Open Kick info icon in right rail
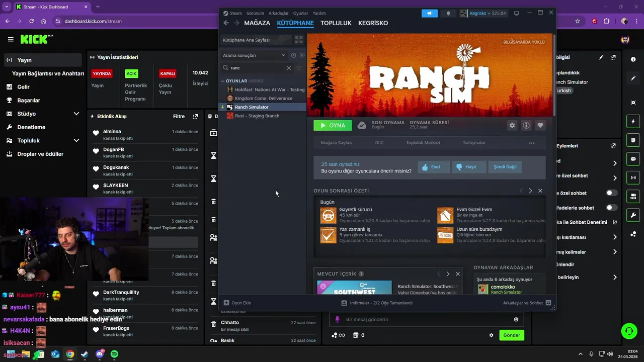 [633, 59]
